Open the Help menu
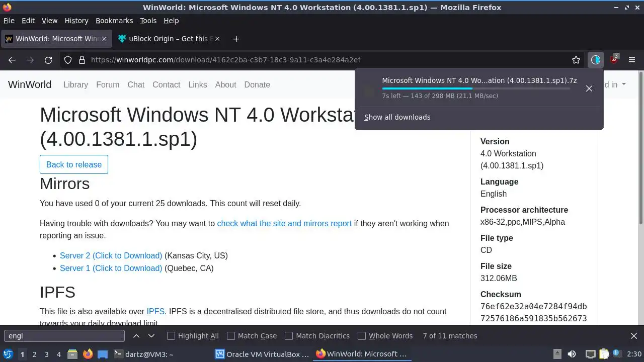The width and height of the screenshot is (644, 362). (x=171, y=21)
